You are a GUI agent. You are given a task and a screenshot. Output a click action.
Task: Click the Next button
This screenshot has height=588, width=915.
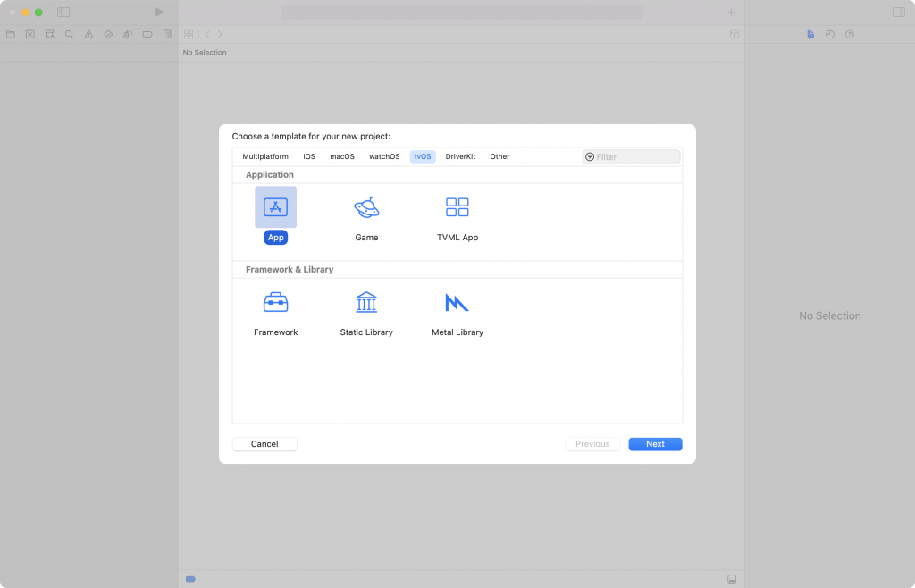[x=655, y=444]
